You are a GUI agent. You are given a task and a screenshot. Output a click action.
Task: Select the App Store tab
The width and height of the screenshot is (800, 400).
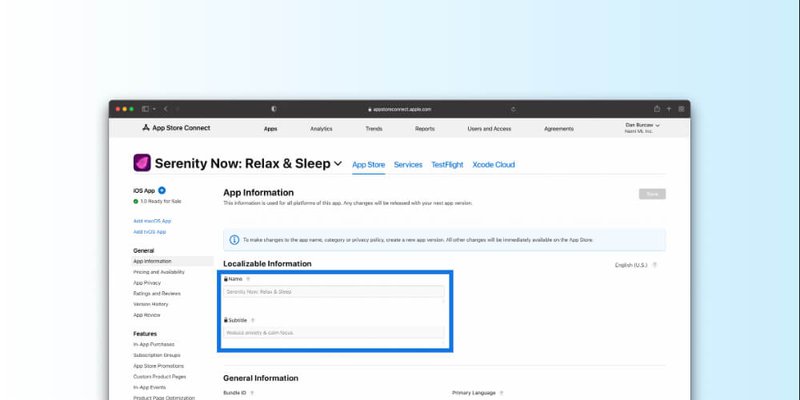click(368, 165)
